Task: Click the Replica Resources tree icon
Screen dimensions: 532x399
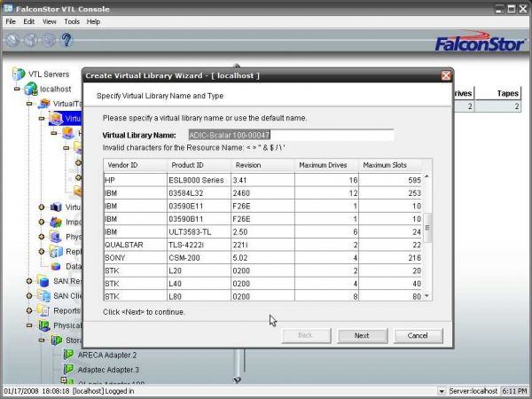Action: [x=57, y=252]
